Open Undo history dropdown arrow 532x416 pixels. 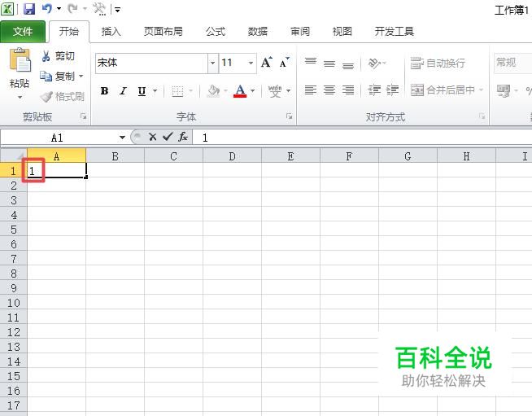pos(59,9)
